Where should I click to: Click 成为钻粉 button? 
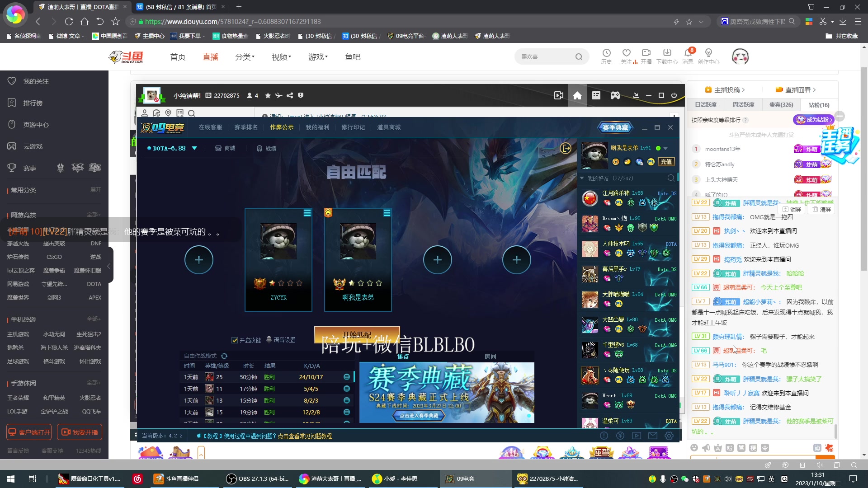(x=813, y=120)
